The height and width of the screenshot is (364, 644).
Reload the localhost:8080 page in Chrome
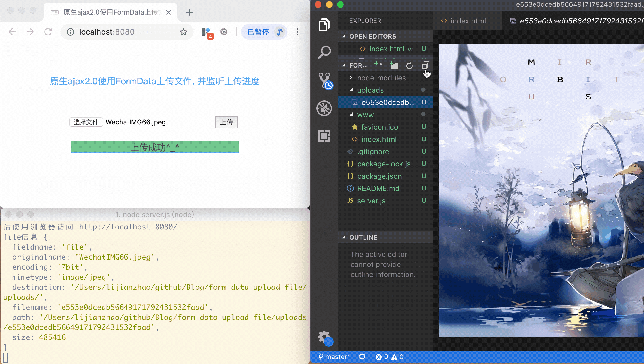48,32
